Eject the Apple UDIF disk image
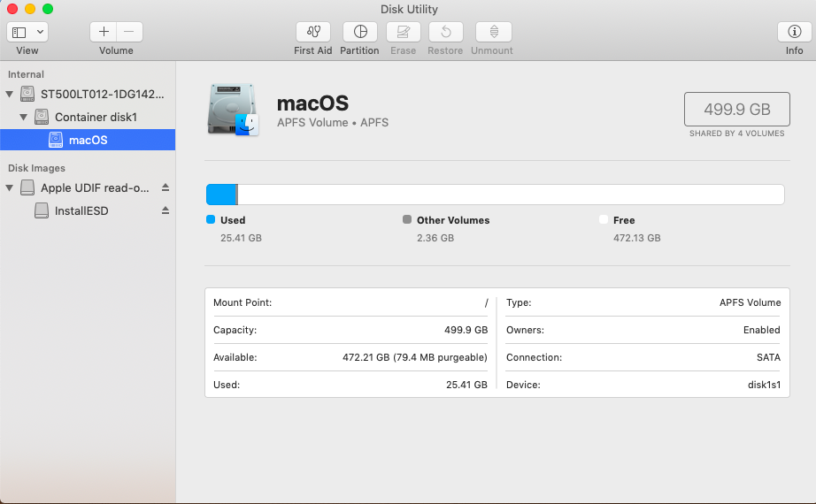The image size is (816, 504). (166, 187)
